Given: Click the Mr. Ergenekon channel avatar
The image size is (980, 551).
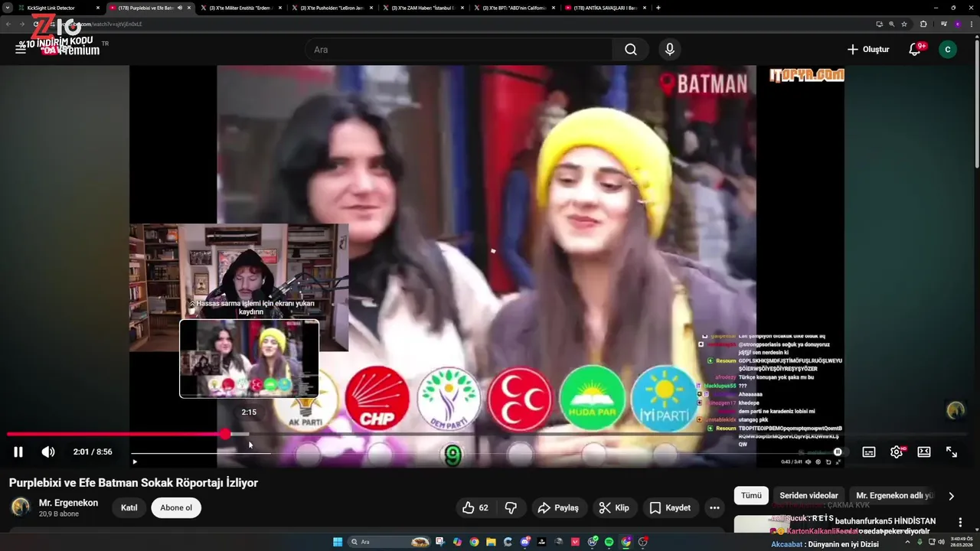Looking at the screenshot, I should [21, 507].
